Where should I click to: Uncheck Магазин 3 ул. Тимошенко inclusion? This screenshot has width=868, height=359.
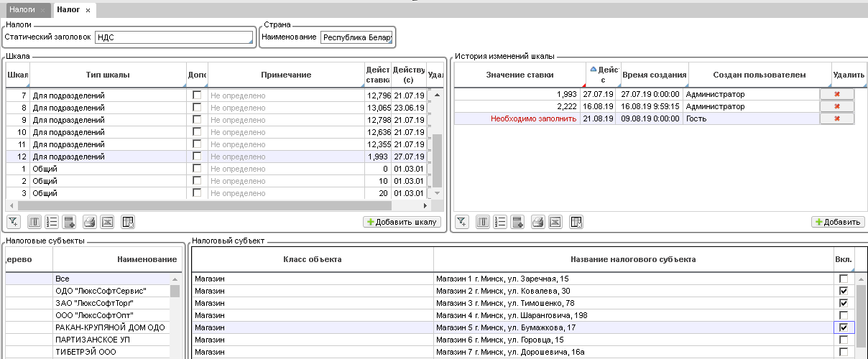(844, 303)
